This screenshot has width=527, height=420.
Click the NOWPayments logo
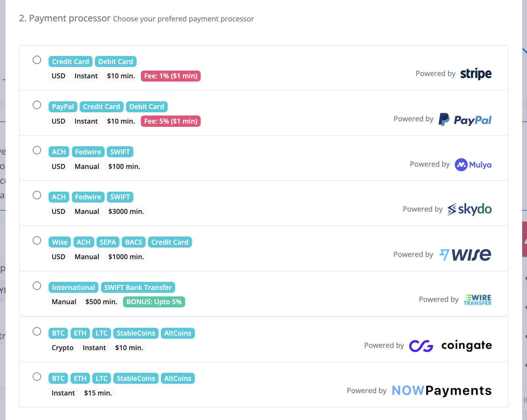pos(442,391)
